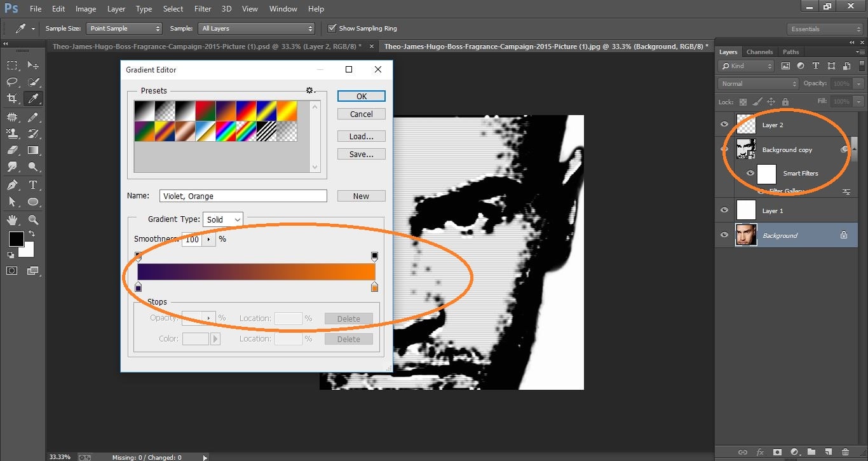
Task: Select the Gradient tool
Action: click(33, 150)
